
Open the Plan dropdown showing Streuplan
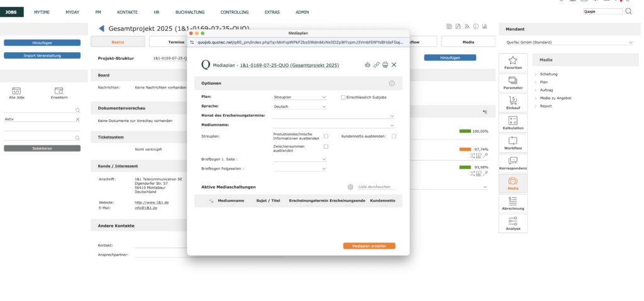pyautogui.click(x=300, y=97)
